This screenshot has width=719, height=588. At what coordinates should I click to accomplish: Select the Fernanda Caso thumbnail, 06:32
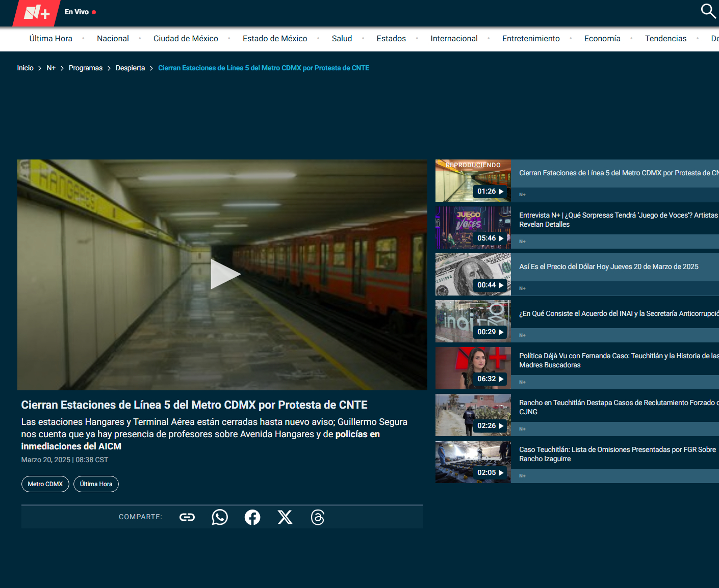point(473,368)
